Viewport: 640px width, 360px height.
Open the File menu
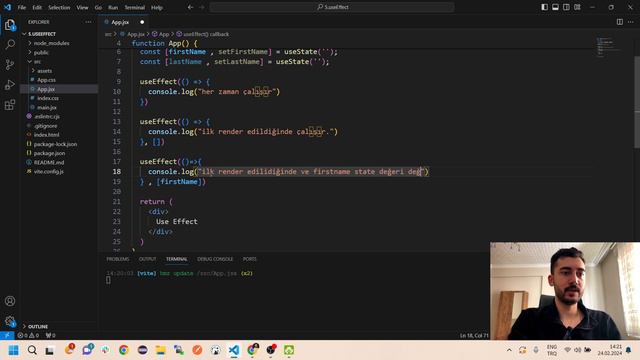coord(22,7)
